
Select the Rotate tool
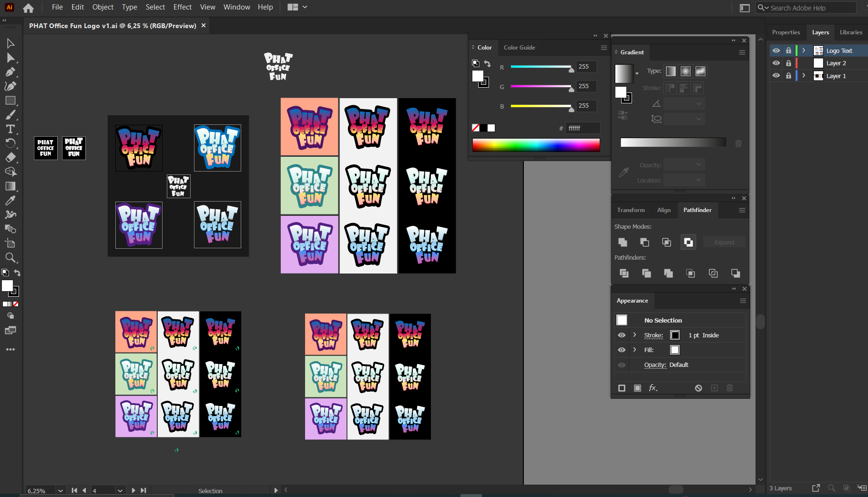point(10,143)
